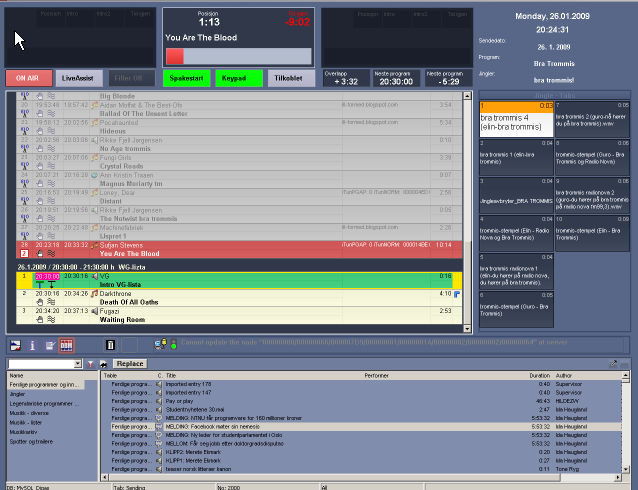Select jingle 8 'trommis-stempel (Guro - Bra Trommis og Radio Nova)'

592,158
